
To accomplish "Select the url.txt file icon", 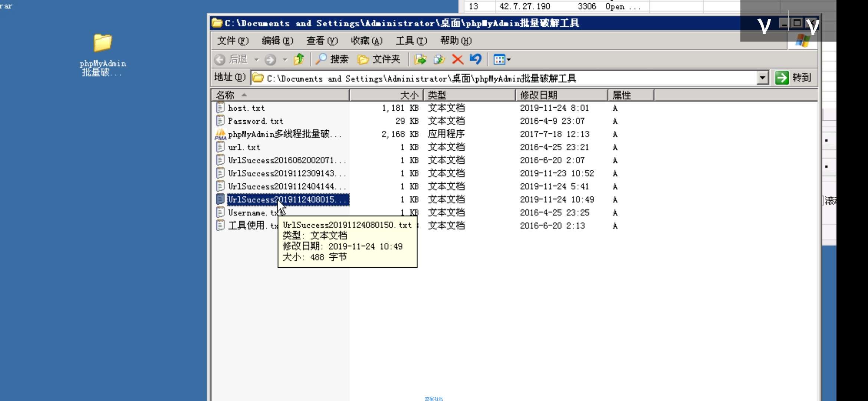I will (x=220, y=147).
